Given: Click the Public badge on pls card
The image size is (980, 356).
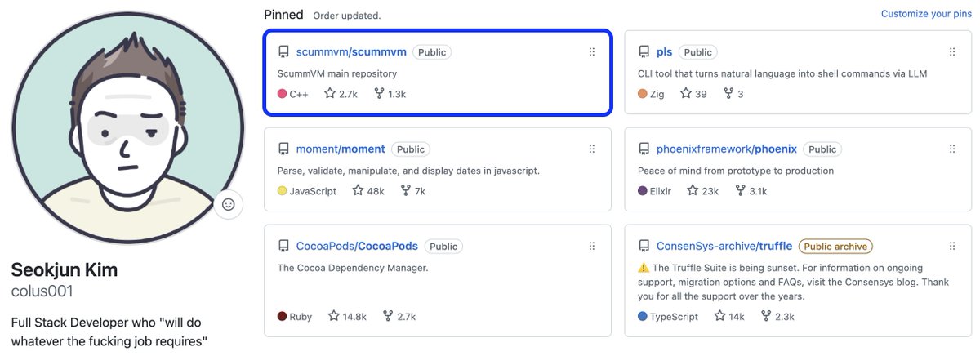Looking at the screenshot, I should tap(697, 52).
